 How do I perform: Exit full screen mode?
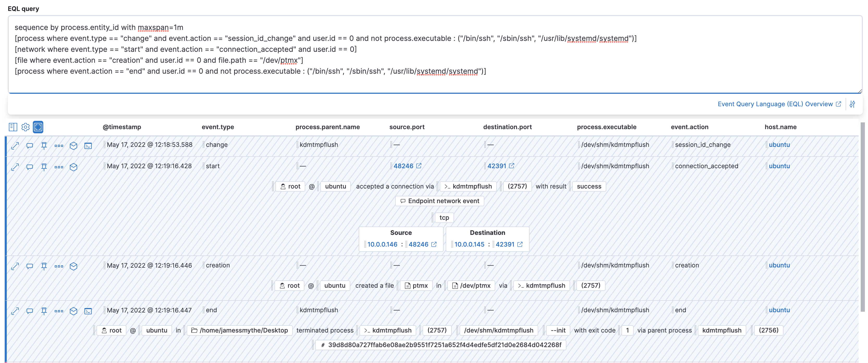(38, 127)
